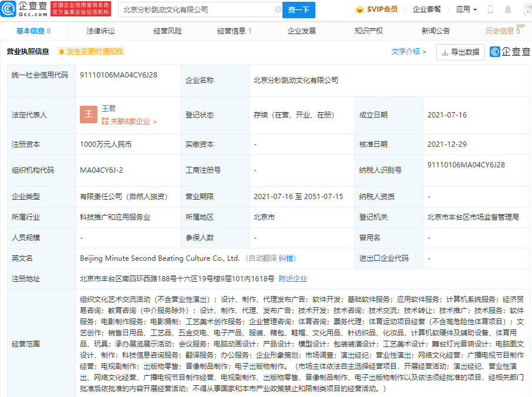Select 科技推广和应用服务业 industry cell
The width and height of the screenshot is (532, 397).
(x=115, y=217)
